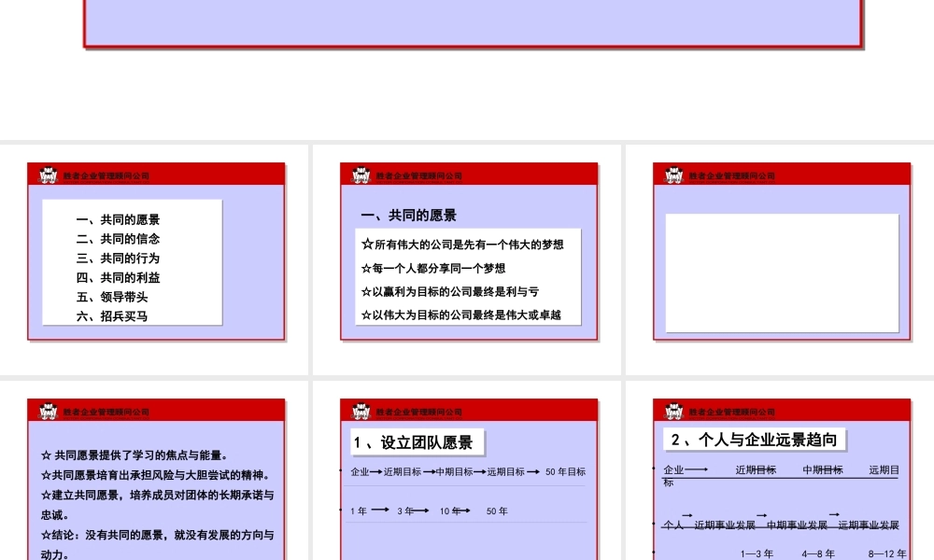Viewport: 934px width, 560px height.
Task: Click the line 以伟大为目标的公司最终是伟大或卓越
Action: point(461,315)
